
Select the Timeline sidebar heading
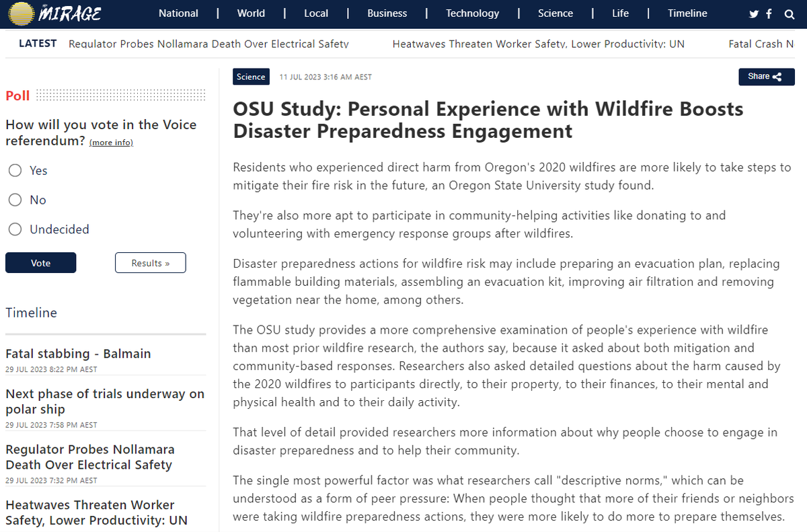31,313
